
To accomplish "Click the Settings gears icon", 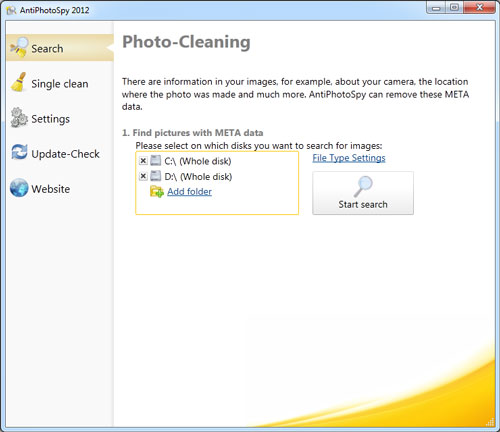I will [19, 117].
